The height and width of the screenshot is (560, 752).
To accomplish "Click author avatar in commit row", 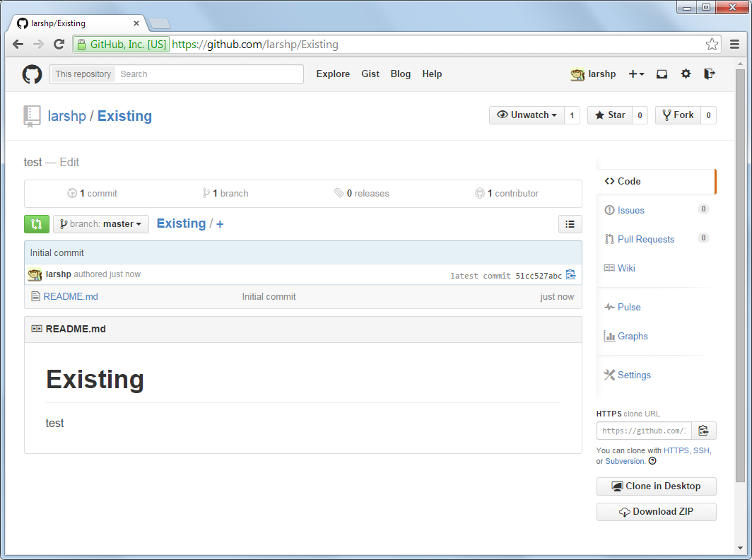I will tap(35, 274).
